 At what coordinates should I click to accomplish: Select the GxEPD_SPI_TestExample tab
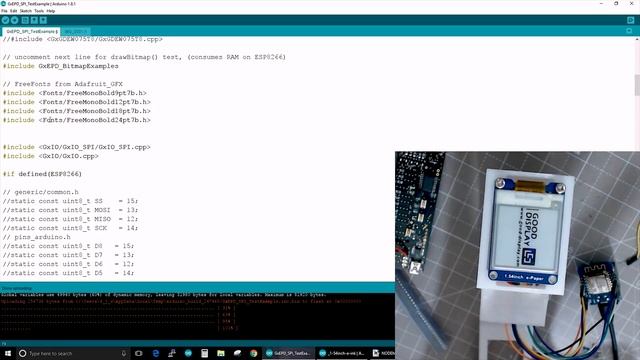click(x=31, y=31)
